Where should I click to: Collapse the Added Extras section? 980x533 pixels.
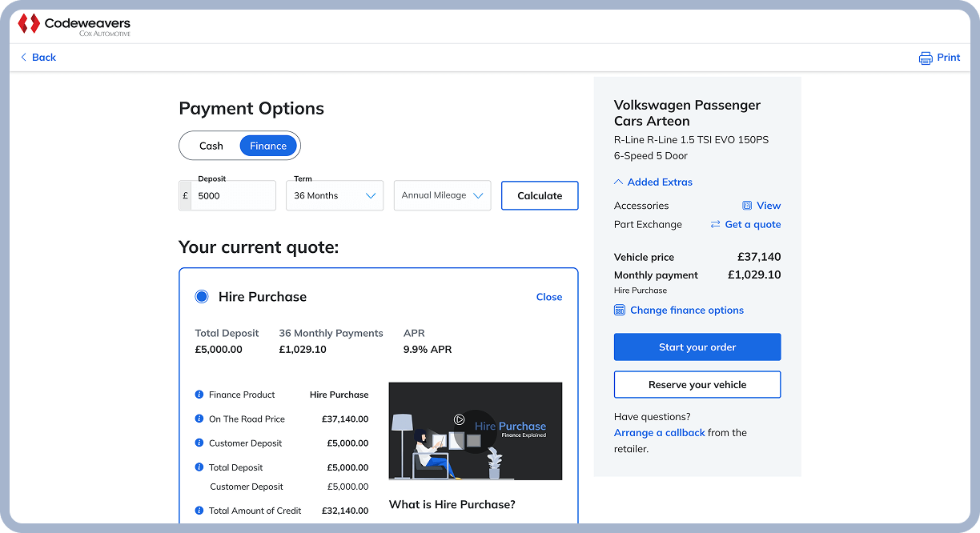pyautogui.click(x=653, y=182)
